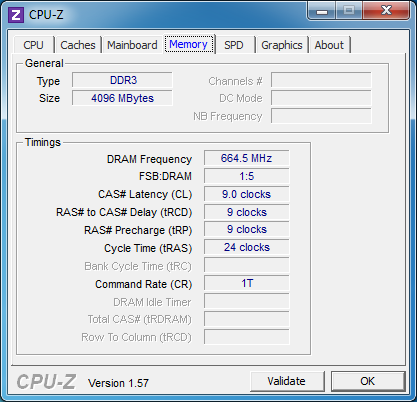Viewport: 417px width, 402px height.
Task: Click the maximize button in title bar
Action: [x=349, y=11]
